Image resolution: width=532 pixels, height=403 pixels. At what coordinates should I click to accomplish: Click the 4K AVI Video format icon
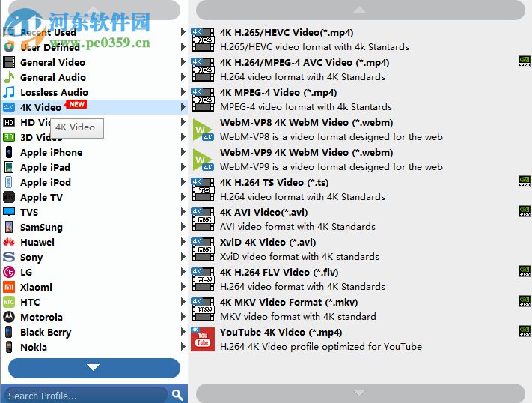tap(203, 219)
